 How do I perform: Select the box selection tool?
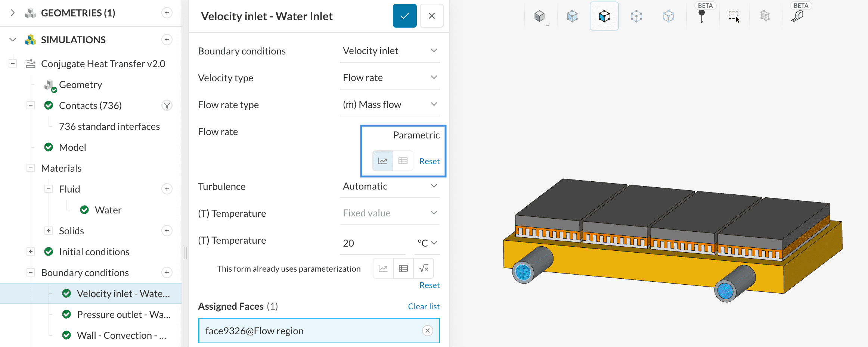click(x=734, y=16)
